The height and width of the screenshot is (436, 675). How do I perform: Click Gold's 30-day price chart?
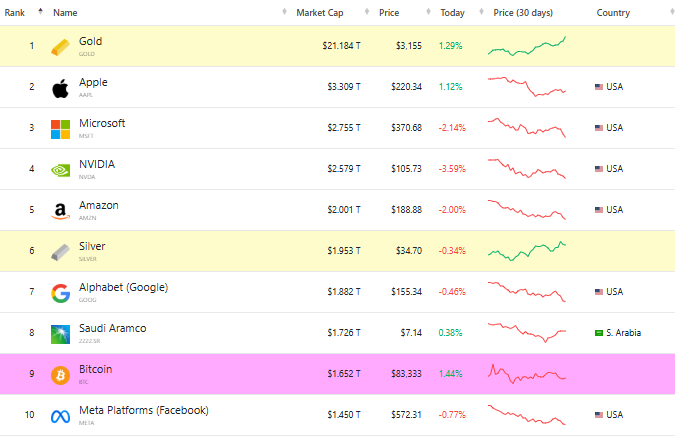[526, 46]
